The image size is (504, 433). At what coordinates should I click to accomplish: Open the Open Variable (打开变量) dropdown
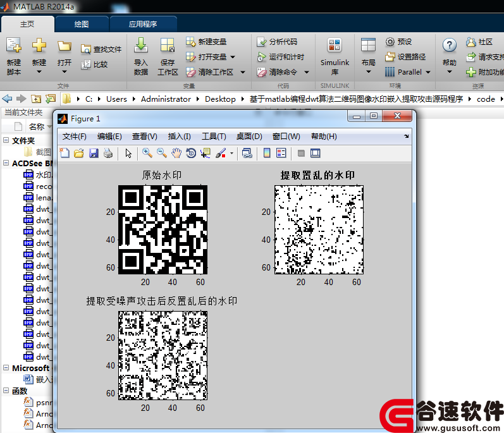click(x=233, y=57)
